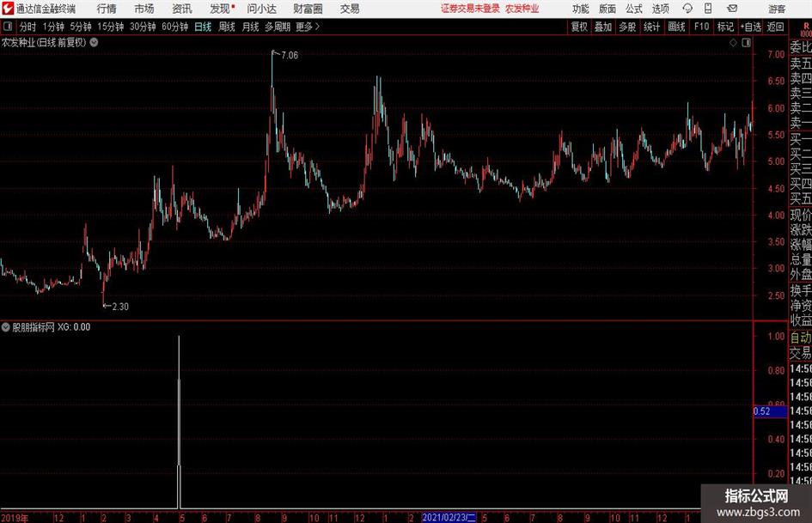Open the 交易 menu

350,9
